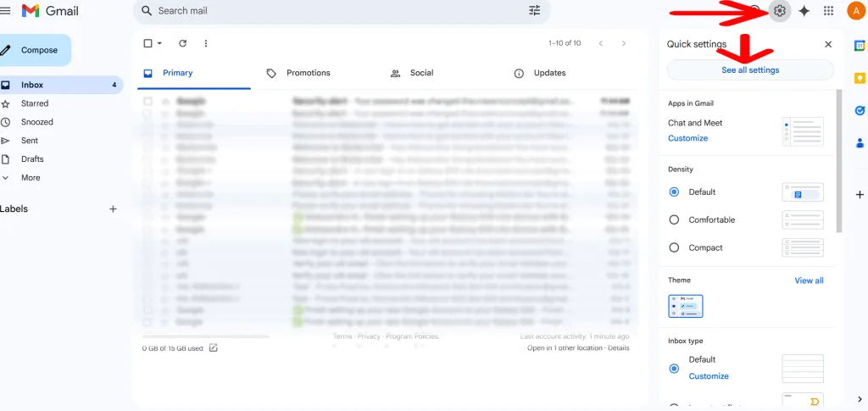Open Google Calendar in the side panel
Screen dimensions: 868x411
pos(860,46)
